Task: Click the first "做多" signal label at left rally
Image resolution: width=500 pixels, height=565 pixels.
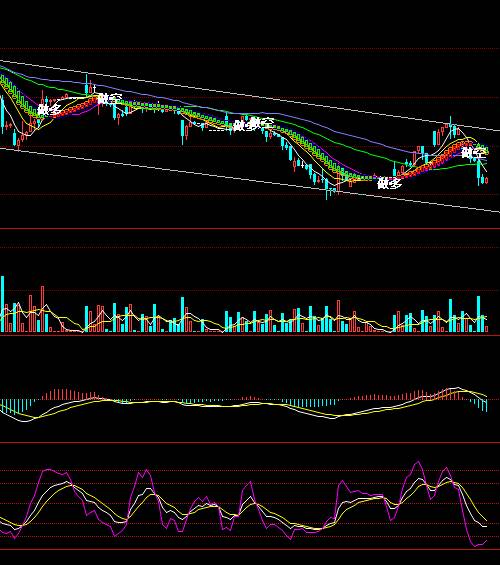Action: tap(49, 109)
